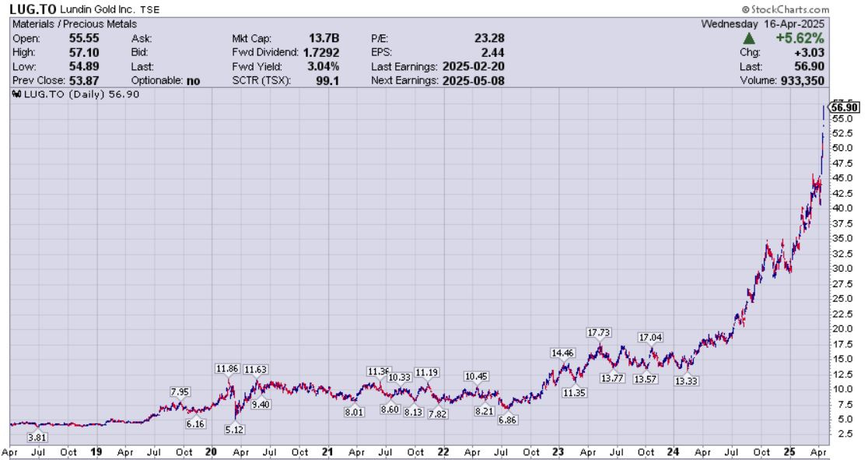Click the EPS value '2.44'
This screenshot has width=868, height=460.
[492, 53]
